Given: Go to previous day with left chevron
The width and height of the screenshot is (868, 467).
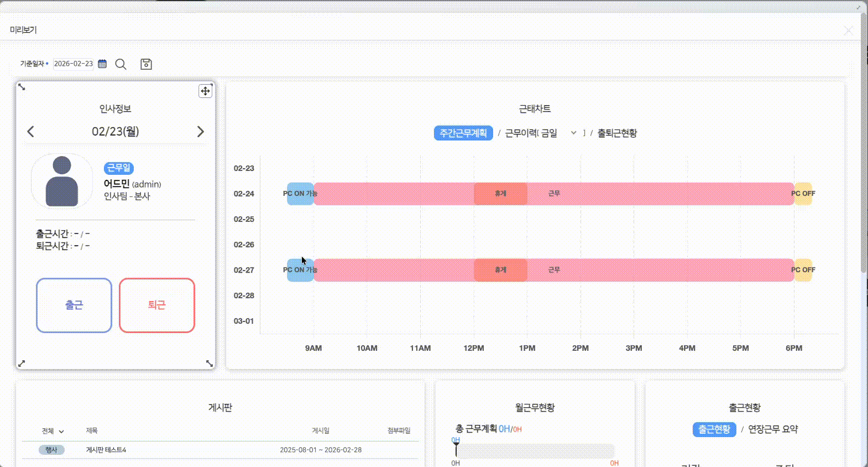Looking at the screenshot, I should point(31,132).
